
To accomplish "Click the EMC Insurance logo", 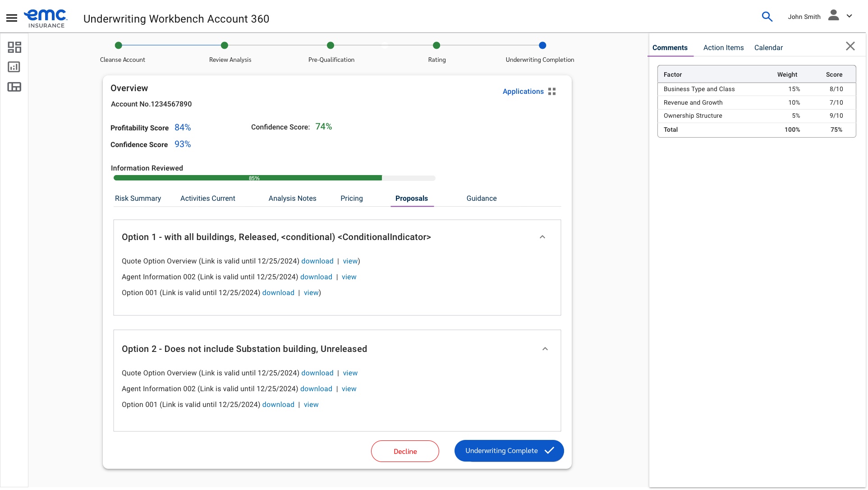I will point(46,18).
